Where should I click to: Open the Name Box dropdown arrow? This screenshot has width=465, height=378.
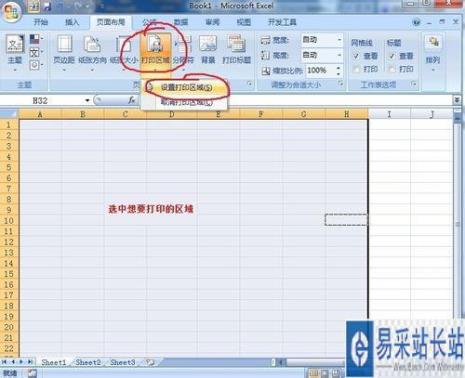coord(87,100)
